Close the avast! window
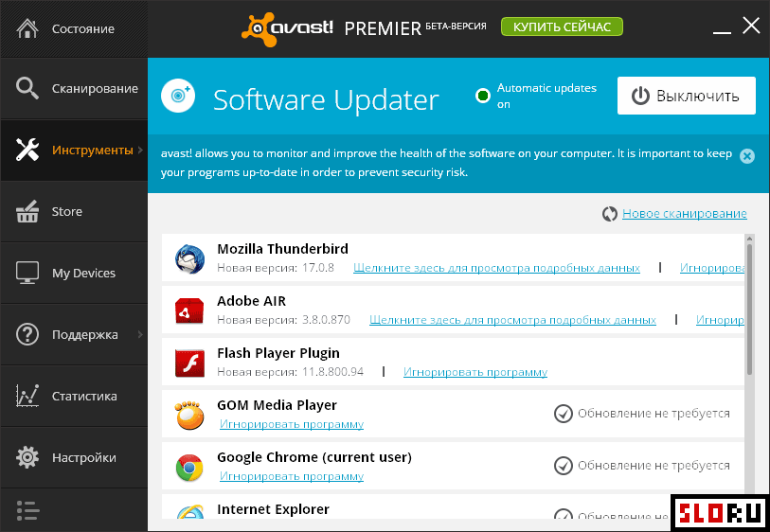 tap(751, 25)
